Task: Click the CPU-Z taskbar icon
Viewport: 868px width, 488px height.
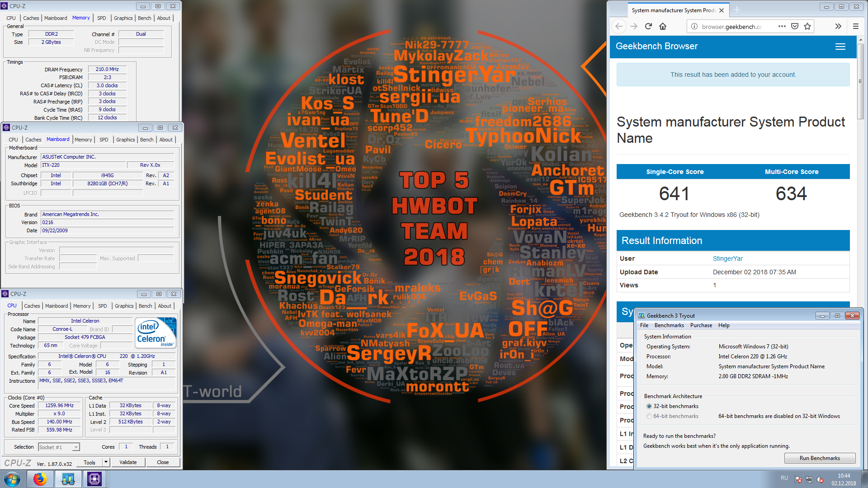Action: tap(94, 479)
